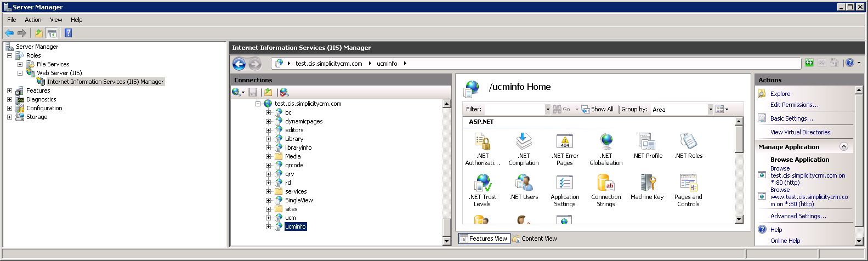Select the Media folder in the tree
Image resolution: width=868 pixels, height=261 pixels.
(x=293, y=156)
